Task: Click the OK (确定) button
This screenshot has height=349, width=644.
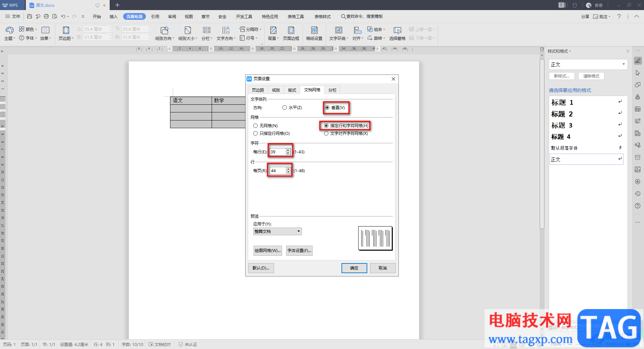Action: click(x=354, y=268)
